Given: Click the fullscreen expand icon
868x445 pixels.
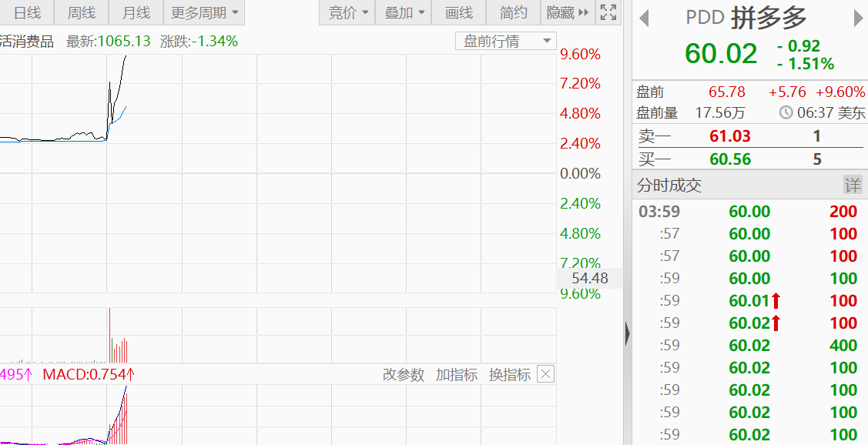Looking at the screenshot, I should tap(608, 12).
